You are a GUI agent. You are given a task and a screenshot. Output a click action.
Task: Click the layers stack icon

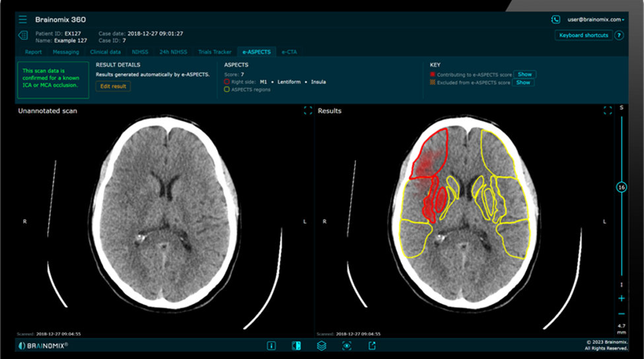322,346
